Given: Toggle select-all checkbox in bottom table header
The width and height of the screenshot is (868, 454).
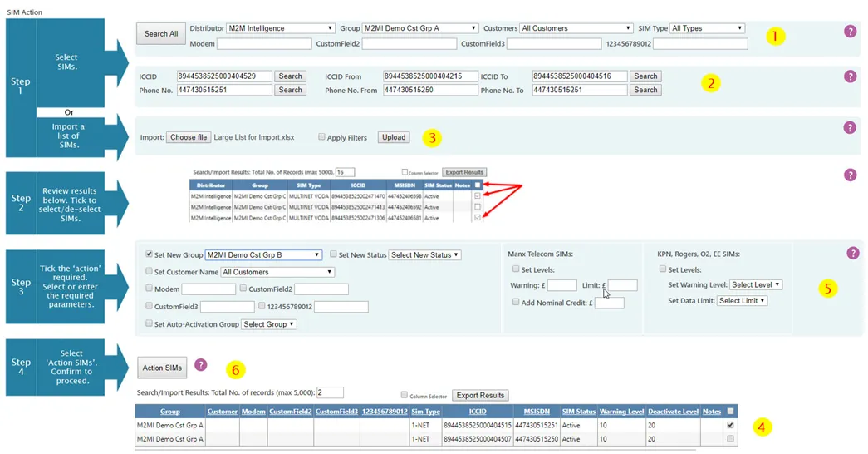Looking at the screenshot, I should (730, 412).
